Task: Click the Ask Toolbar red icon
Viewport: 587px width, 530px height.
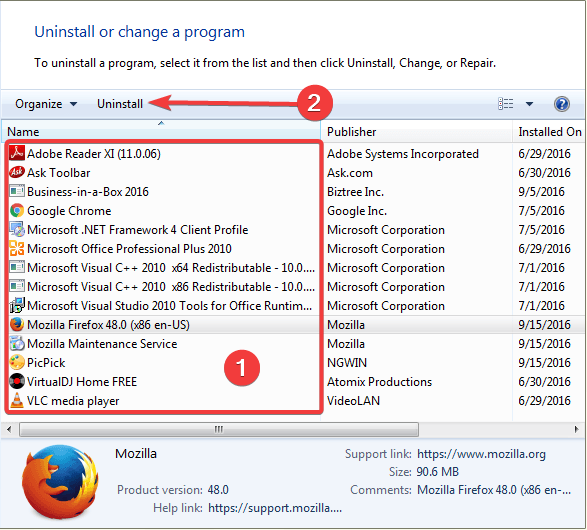Action: [x=17, y=172]
